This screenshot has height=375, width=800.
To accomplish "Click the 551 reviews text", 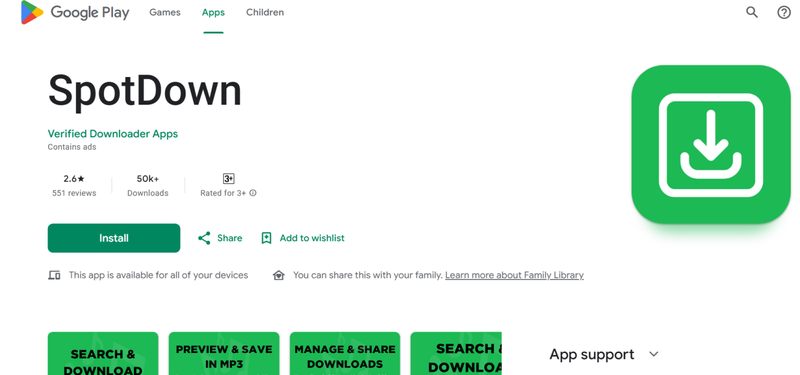I will point(74,193).
